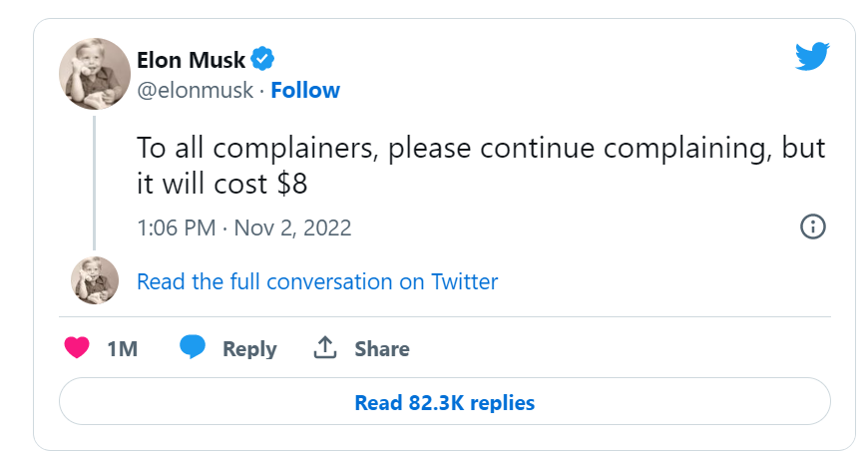Open the Elon Musk display name
The image size is (868, 454).
coord(191,59)
